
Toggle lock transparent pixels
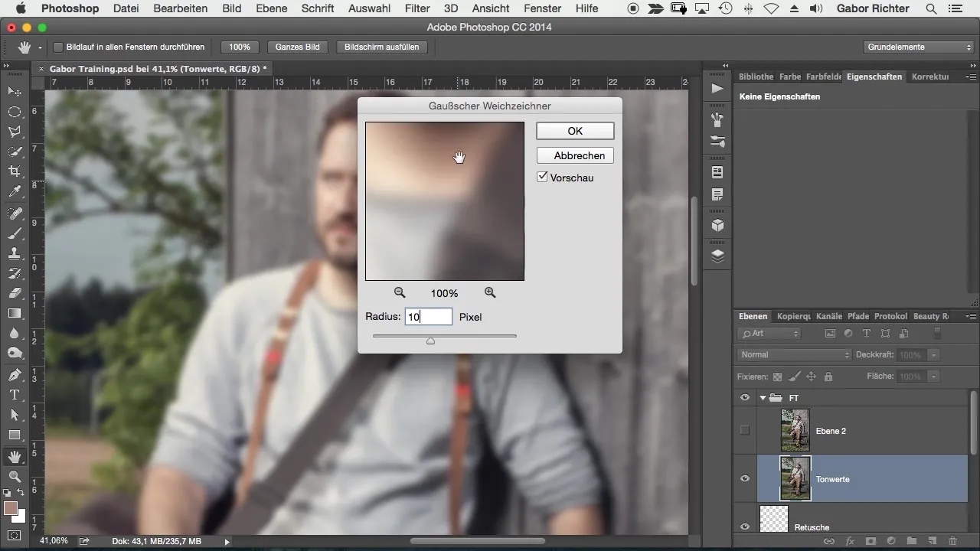tap(777, 377)
